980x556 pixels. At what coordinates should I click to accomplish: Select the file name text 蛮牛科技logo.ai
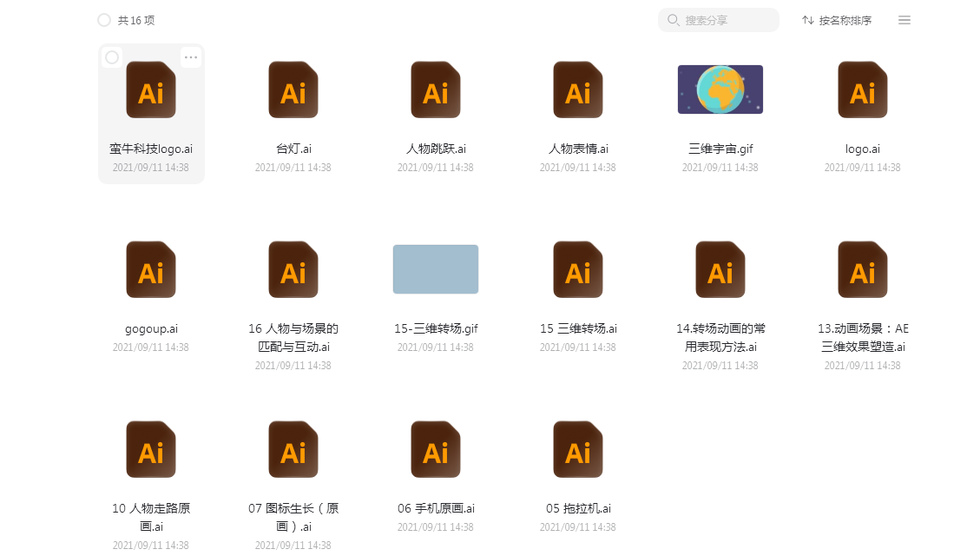point(151,149)
